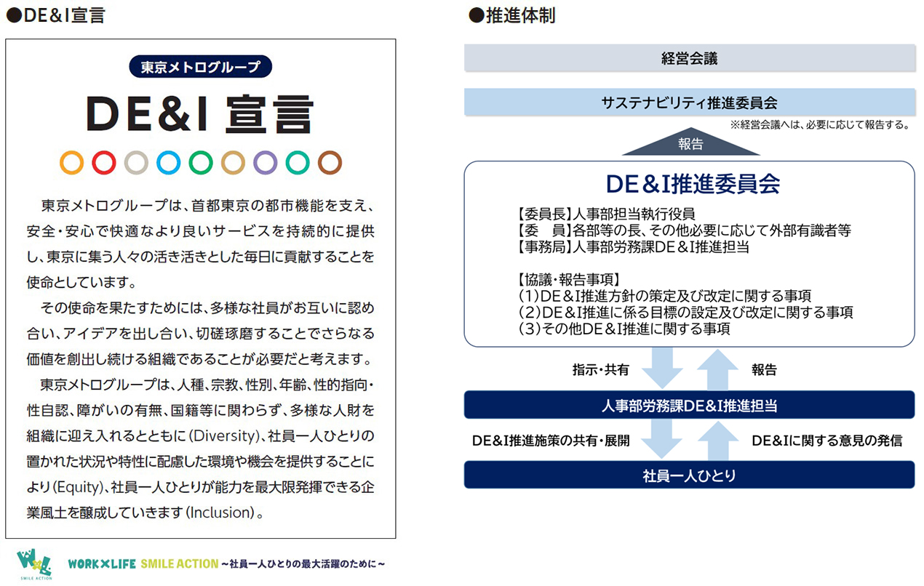Click item (2) DE&I推進に係る目標の設定及び改定
This screenshot has width=924, height=586.
686,313
